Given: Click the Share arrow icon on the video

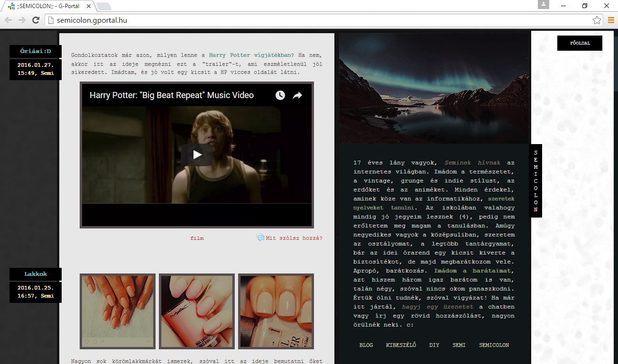Looking at the screenshot, I should point(297,95).
